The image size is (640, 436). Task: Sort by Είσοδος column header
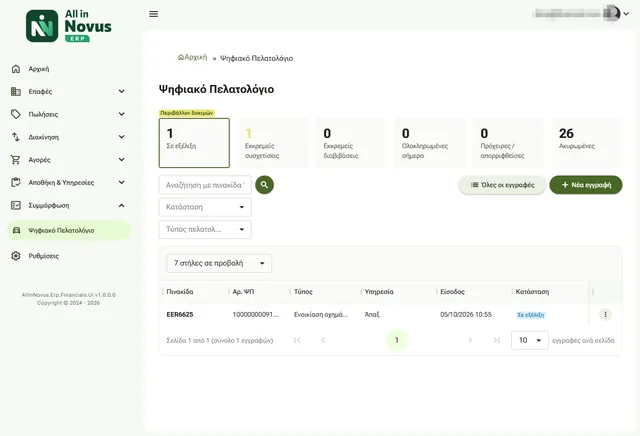coord(453,291)
